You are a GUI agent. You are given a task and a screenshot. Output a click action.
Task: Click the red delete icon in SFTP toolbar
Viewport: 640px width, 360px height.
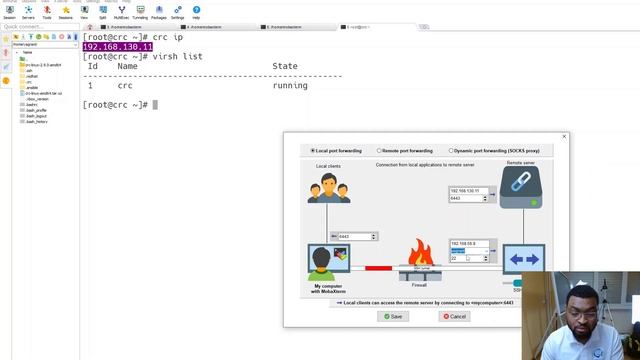click(62, 37)
